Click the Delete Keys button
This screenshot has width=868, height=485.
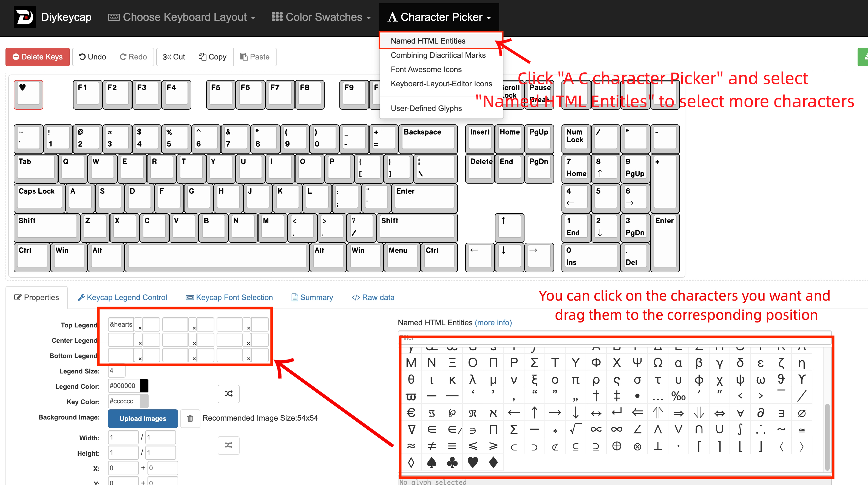coord(38,57)
